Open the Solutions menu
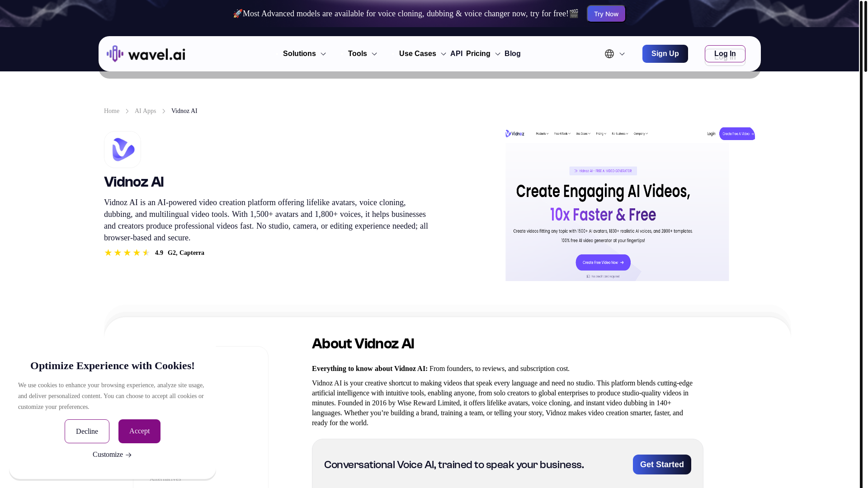The height and width of the screenshot is (488, 868). pos(299,54)
